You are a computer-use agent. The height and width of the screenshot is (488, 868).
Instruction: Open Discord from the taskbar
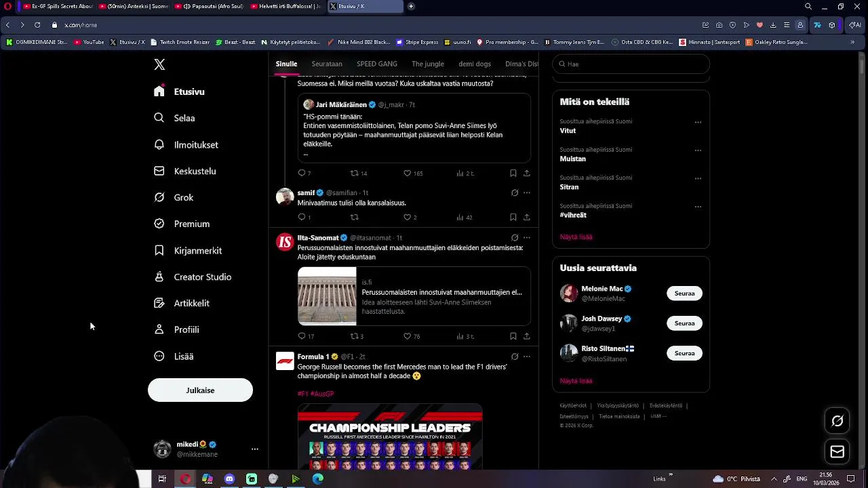[229, 479]
